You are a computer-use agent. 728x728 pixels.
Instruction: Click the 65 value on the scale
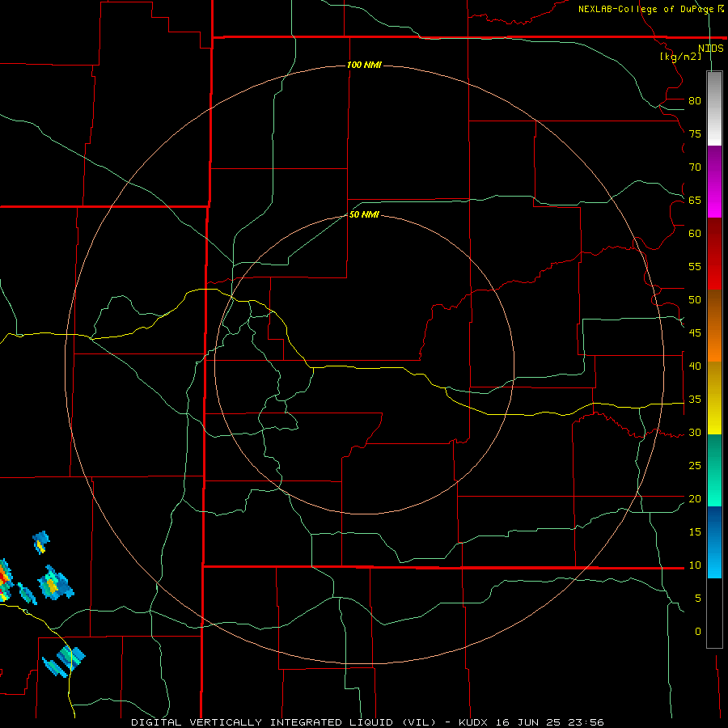pos(695,201)
